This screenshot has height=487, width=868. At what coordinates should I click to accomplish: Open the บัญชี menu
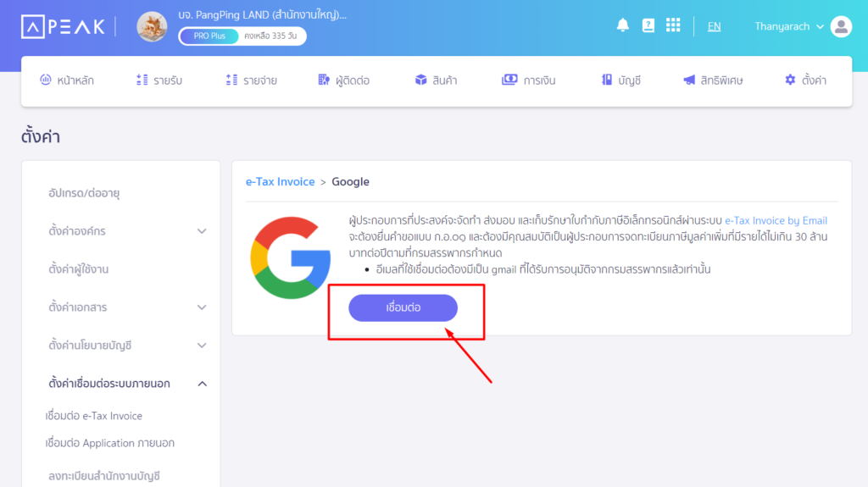point(621,80)
